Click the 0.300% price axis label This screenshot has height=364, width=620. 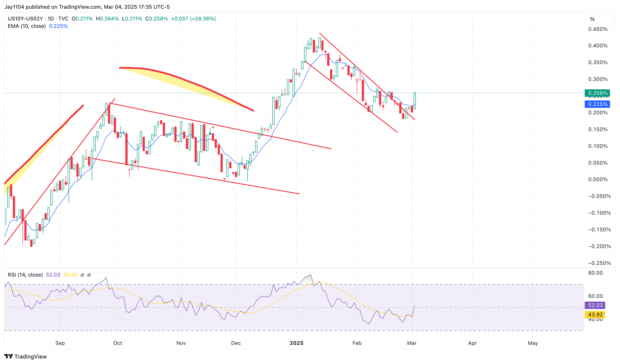tap(598, 79)
